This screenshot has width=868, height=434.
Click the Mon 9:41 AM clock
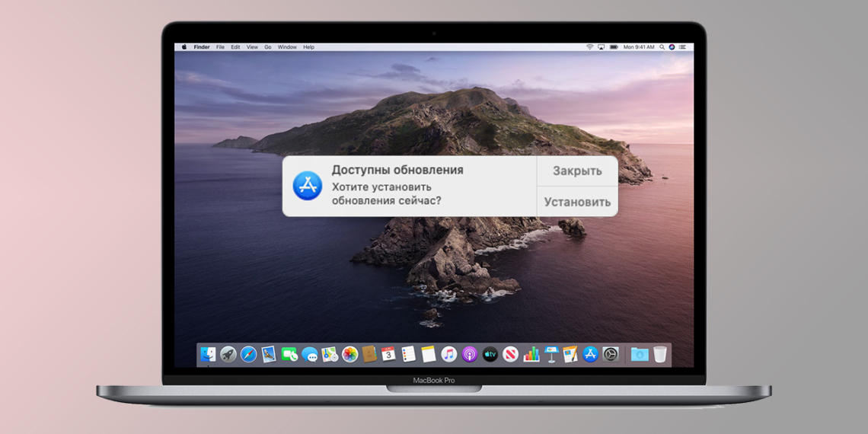tap(638, 47)
